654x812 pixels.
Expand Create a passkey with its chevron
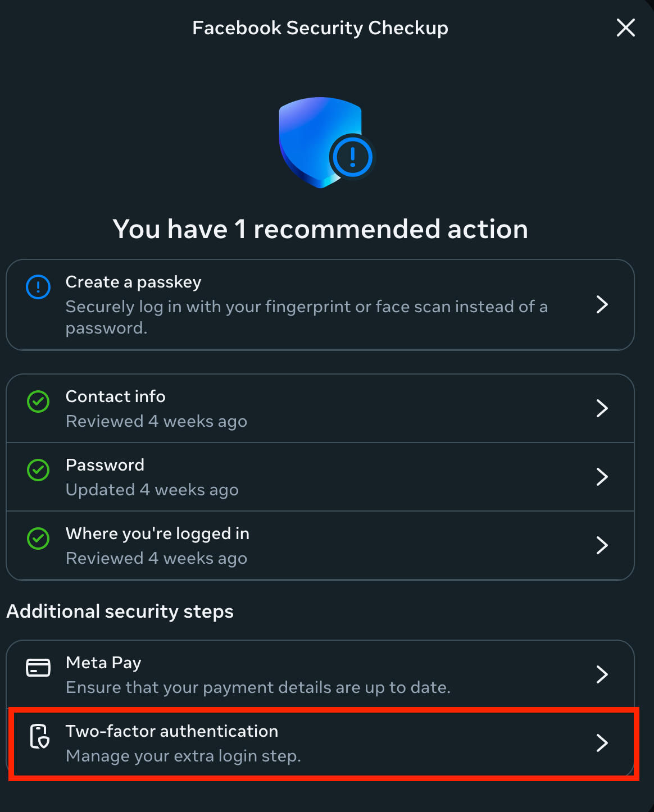[x=602, y=304]
